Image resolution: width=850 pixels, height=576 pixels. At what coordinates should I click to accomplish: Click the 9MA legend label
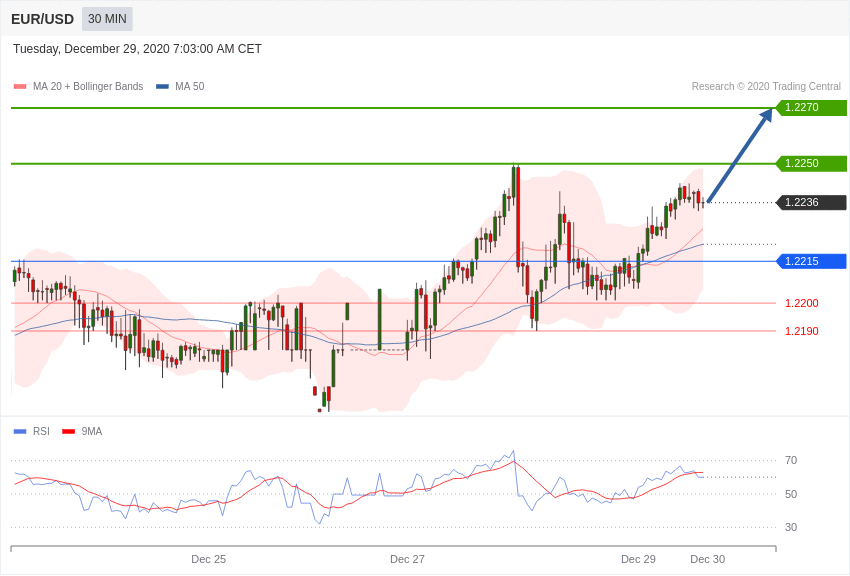click(92, 431)
